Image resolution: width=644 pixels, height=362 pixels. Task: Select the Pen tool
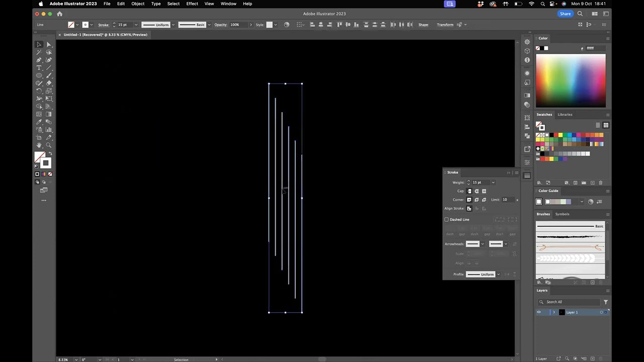coord(39,60)
